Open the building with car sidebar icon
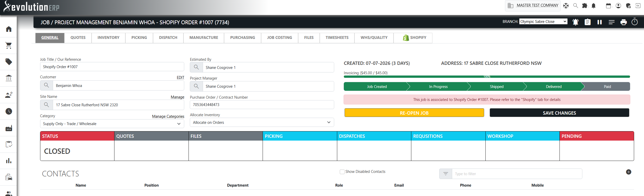644x196 pixels. (9, 177)
